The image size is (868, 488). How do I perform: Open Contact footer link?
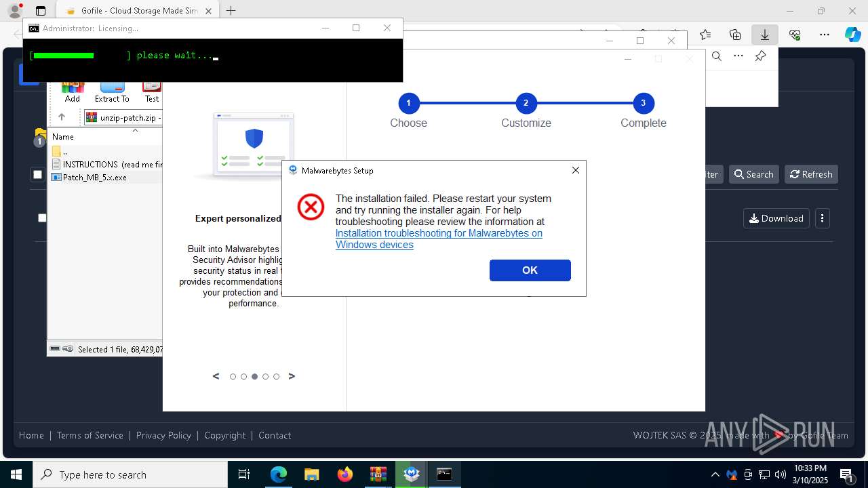(275, 435)
